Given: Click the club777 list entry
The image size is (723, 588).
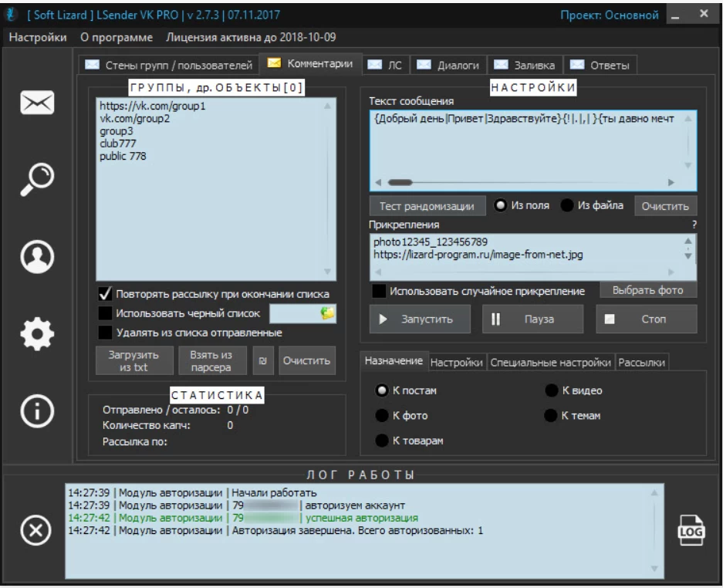Looking at the screenshot, I should click(117, 144).
